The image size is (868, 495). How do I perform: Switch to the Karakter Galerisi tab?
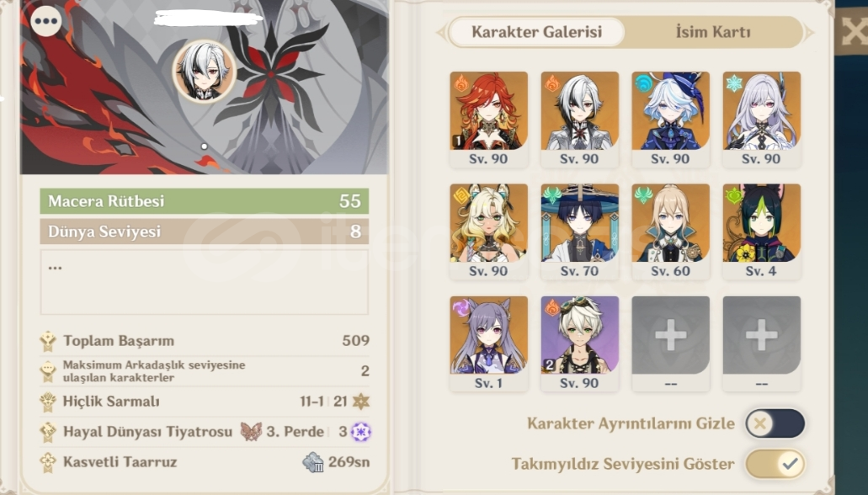pyautogui.click(x=536, y=31)
